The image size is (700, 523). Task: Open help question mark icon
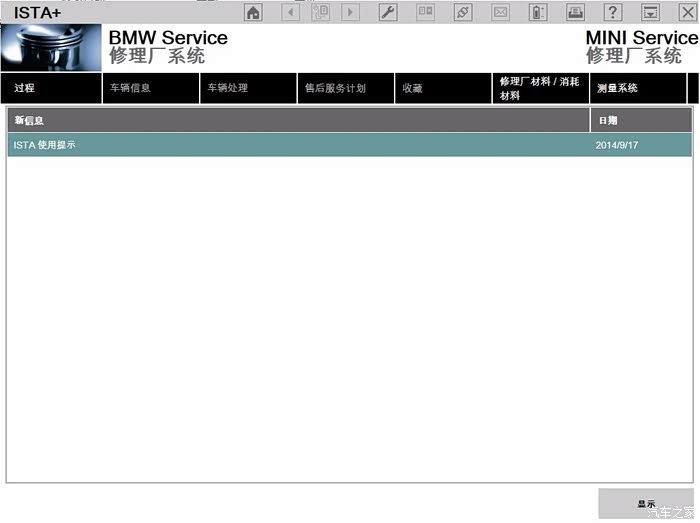613,12
